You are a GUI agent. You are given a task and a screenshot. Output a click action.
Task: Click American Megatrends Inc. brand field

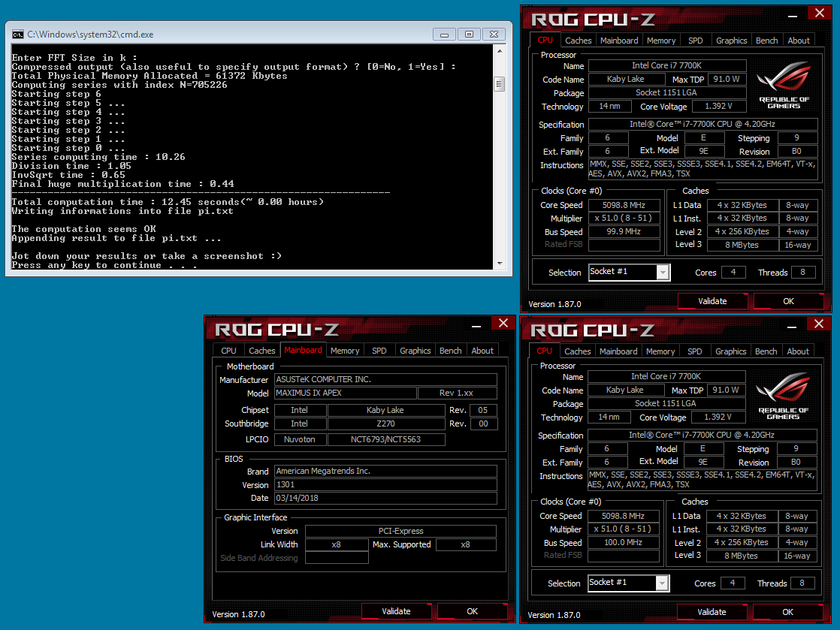pos(385,471)
